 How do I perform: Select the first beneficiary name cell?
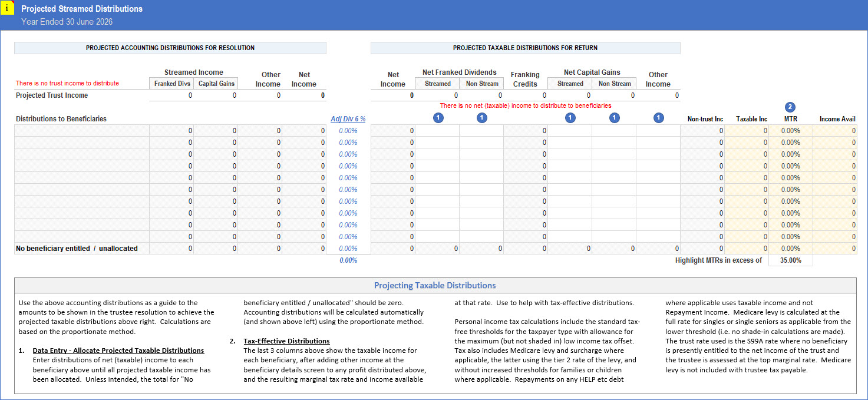tap(81, 131)
